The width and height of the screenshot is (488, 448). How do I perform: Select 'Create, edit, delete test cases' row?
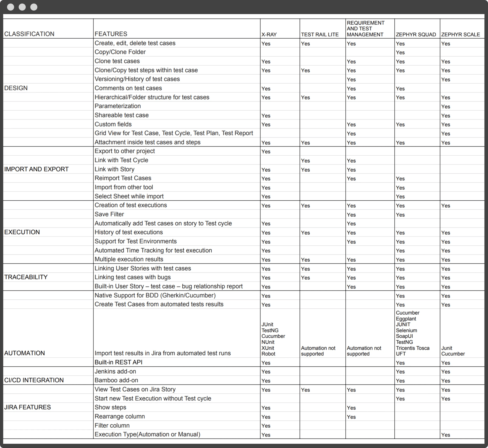(244, 43)
